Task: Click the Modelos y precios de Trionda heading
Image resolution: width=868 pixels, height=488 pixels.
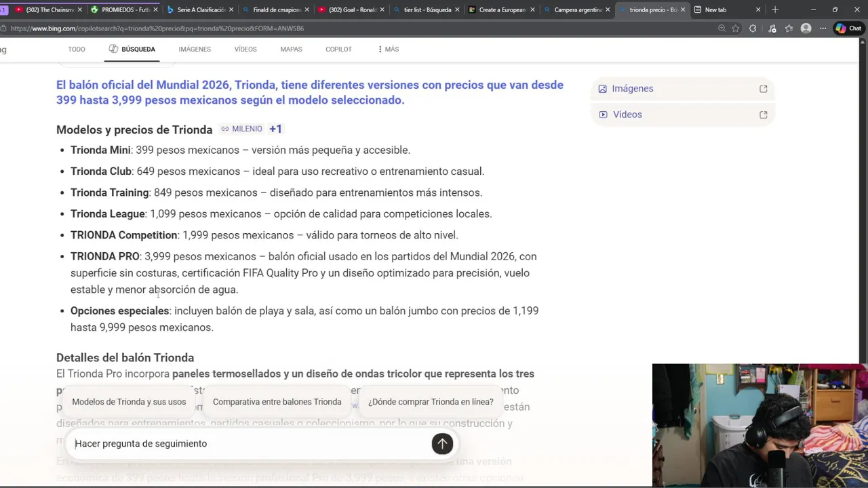Action: point(134,129)
